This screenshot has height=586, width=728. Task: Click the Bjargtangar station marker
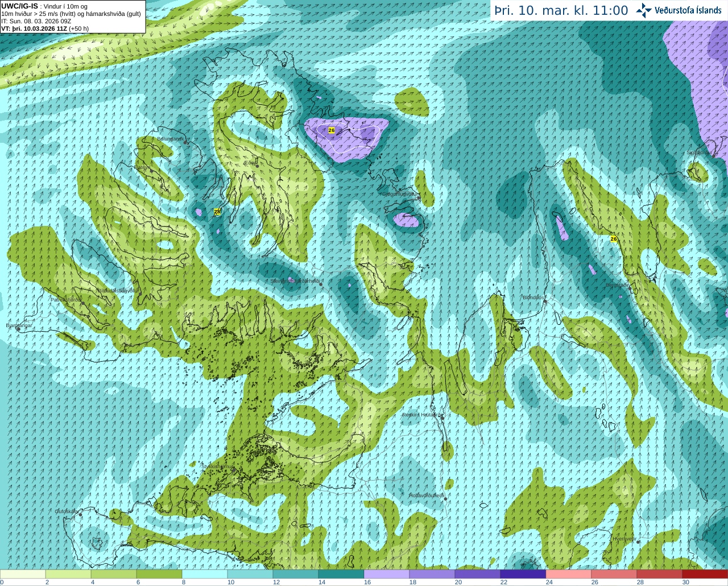[18, 329]
